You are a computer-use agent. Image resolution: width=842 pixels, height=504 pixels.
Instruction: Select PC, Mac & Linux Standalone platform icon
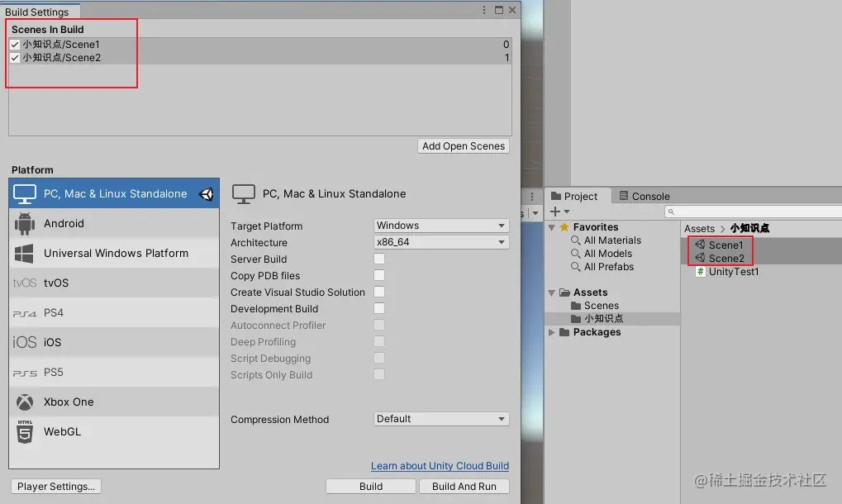25,194
